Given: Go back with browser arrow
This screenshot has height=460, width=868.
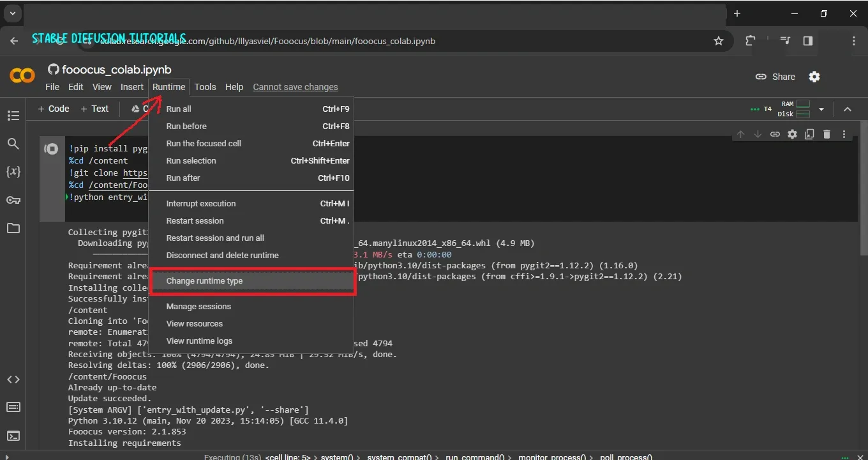Looking at the screenshot, I should (x=14, y=41).
